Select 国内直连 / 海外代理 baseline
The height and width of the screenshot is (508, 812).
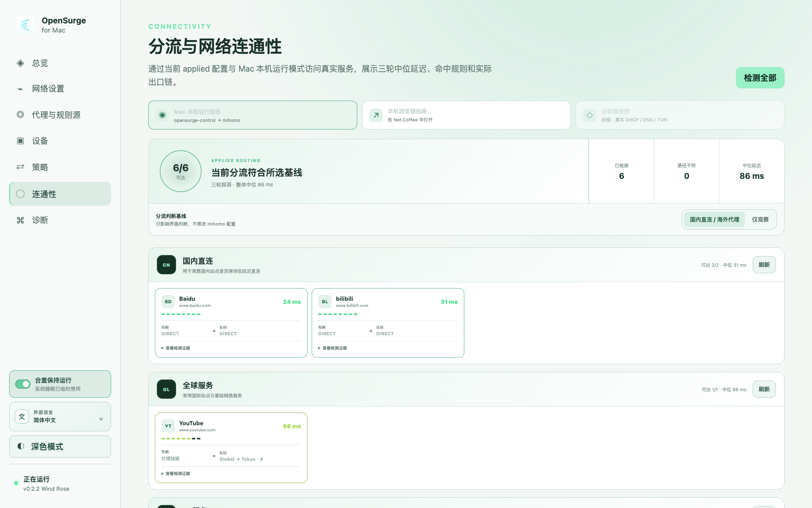pos(714,219)
